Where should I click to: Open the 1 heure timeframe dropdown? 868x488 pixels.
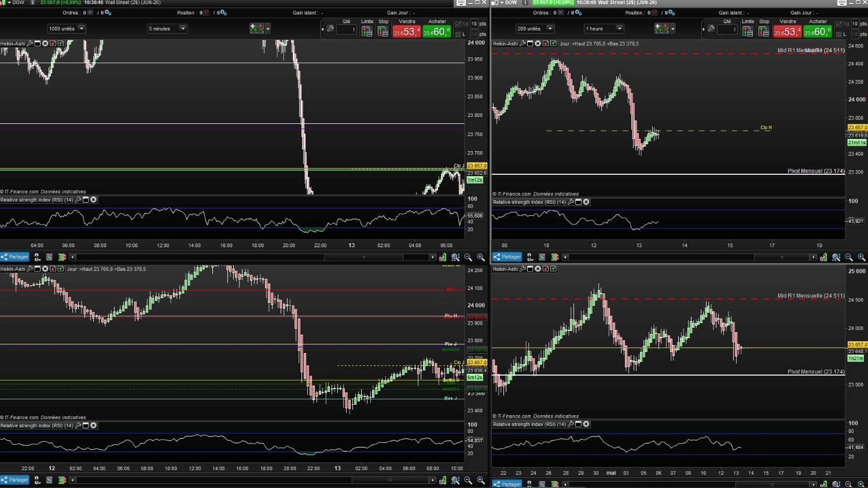click(604, 28)
